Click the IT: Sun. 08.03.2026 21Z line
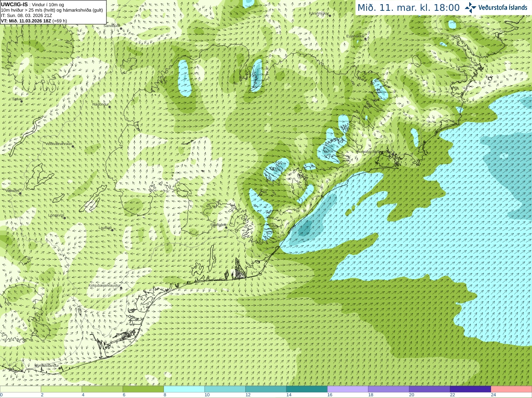Image resolution: width=532 pixels, height=398 pixels. pyautogui.click(x=26, y=15)
